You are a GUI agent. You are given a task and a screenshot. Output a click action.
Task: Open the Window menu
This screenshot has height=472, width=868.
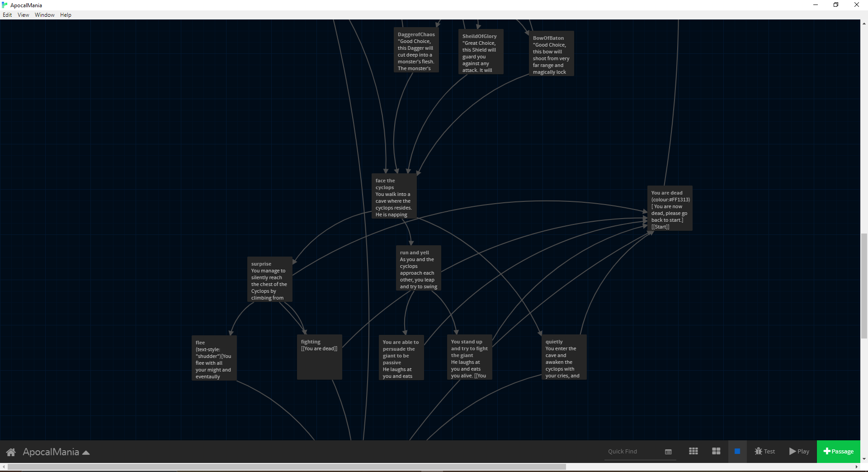[44, 14]
